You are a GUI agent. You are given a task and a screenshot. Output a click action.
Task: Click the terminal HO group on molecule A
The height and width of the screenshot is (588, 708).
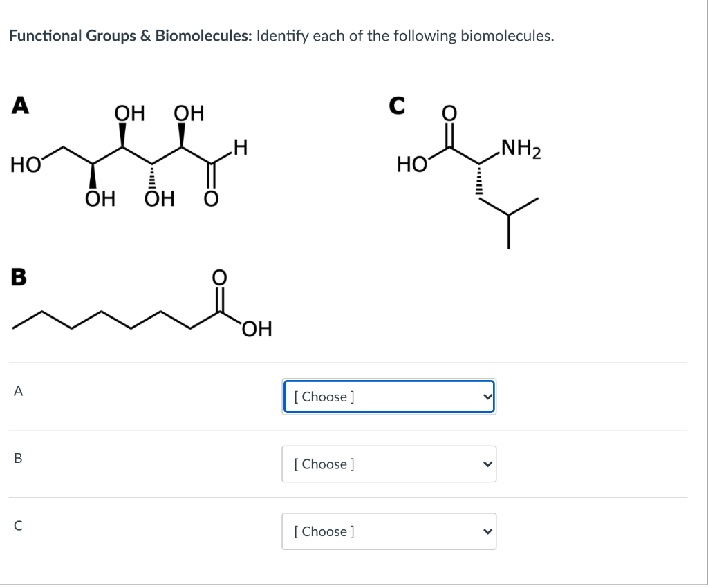coord(26,164)
